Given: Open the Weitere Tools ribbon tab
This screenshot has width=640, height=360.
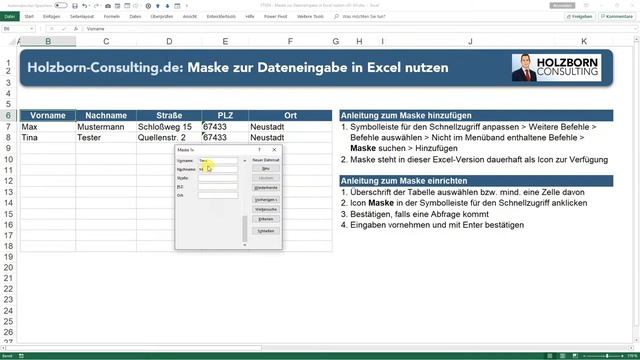Looking at the screenshot, I should (x=310, y=16).
